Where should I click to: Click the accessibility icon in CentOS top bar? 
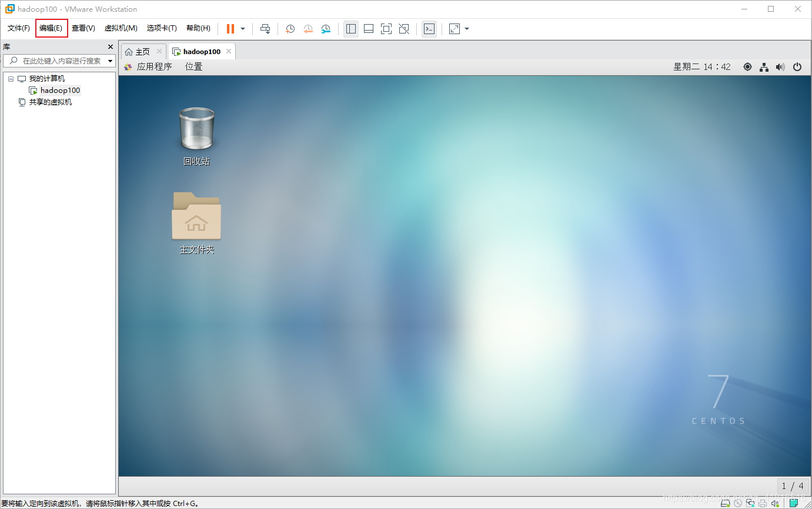[x=747, y=67]
